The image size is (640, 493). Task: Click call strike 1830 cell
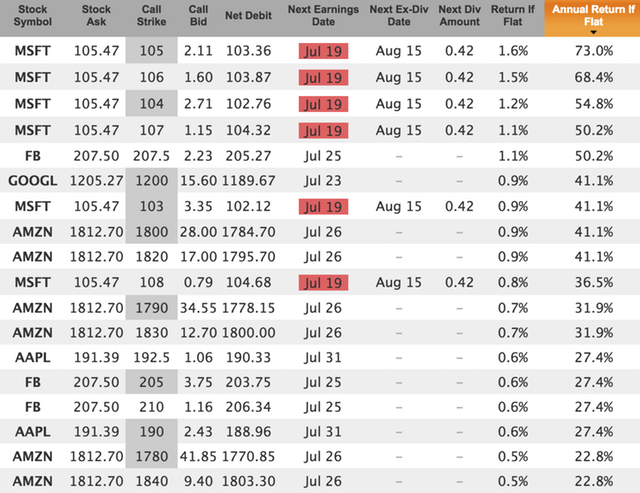(x=151, y=333)
